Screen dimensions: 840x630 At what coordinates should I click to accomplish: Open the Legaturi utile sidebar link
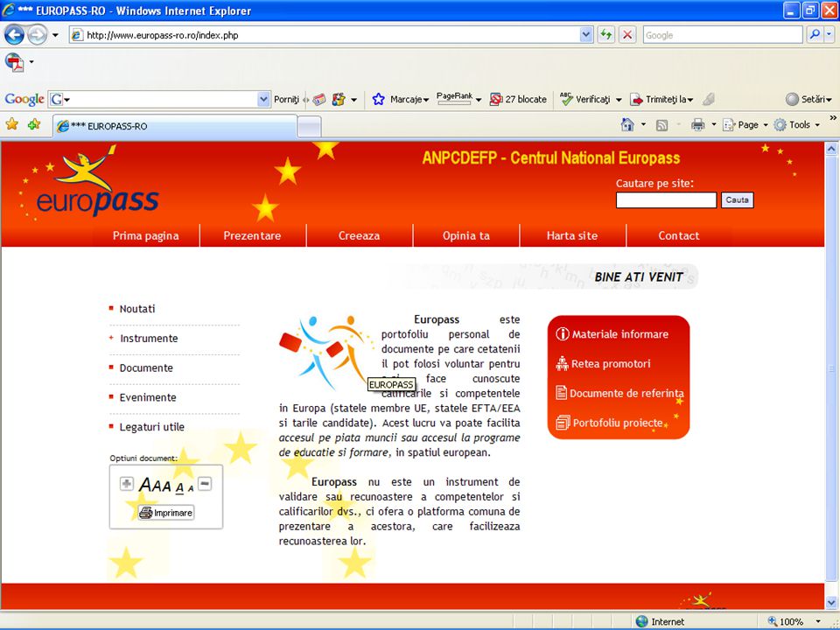151,427
